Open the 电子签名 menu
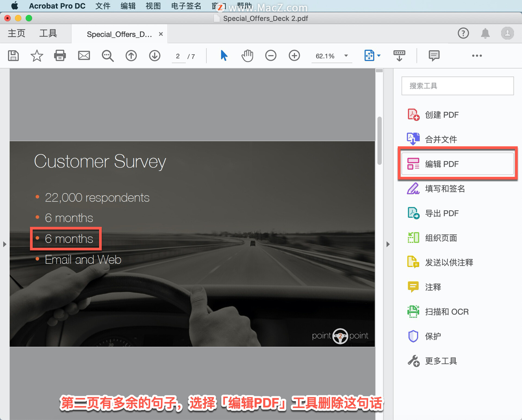 186,6
